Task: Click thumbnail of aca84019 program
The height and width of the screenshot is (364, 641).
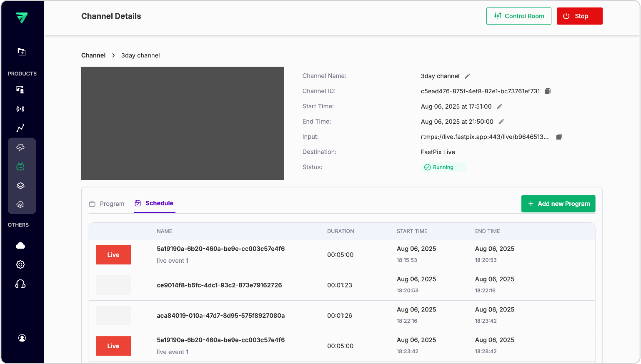Action: [x=113, y=316]
